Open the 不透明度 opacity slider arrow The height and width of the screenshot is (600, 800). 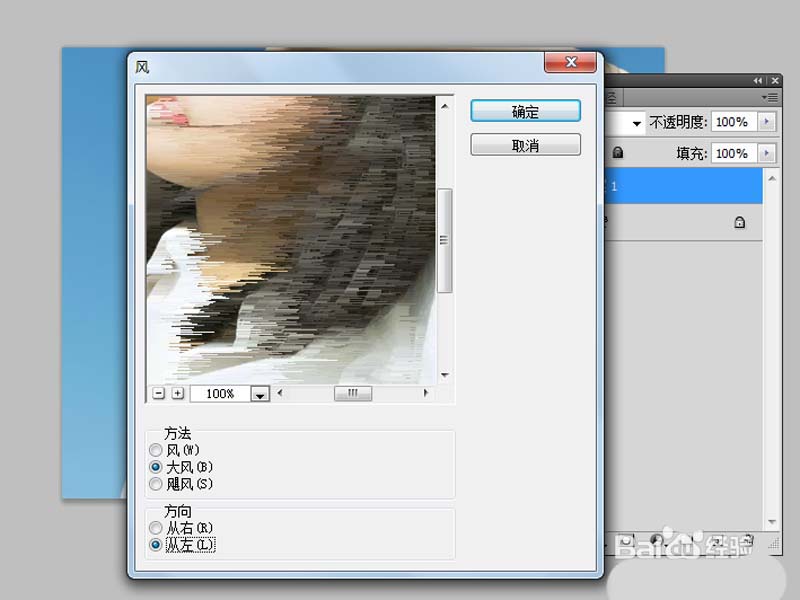[767, 122]
